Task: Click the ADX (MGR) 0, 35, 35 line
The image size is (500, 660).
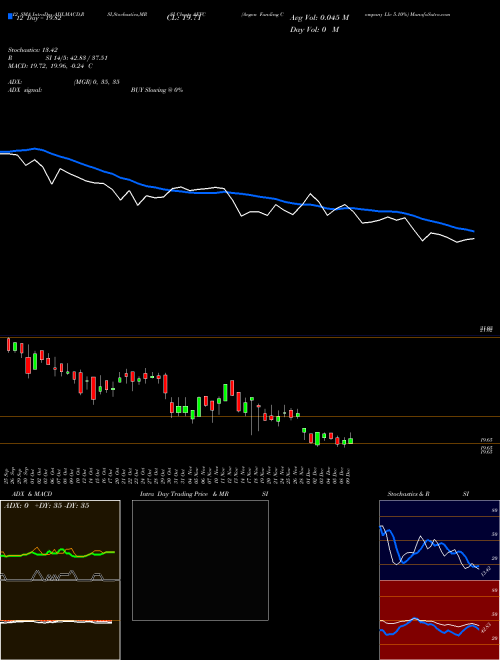Action: [64, 82]
